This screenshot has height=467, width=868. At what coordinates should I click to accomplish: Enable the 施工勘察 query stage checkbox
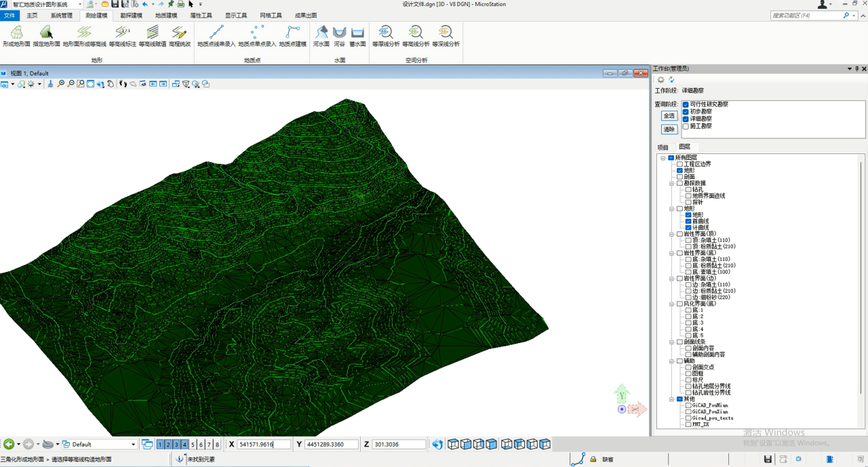tap(686, 126)
